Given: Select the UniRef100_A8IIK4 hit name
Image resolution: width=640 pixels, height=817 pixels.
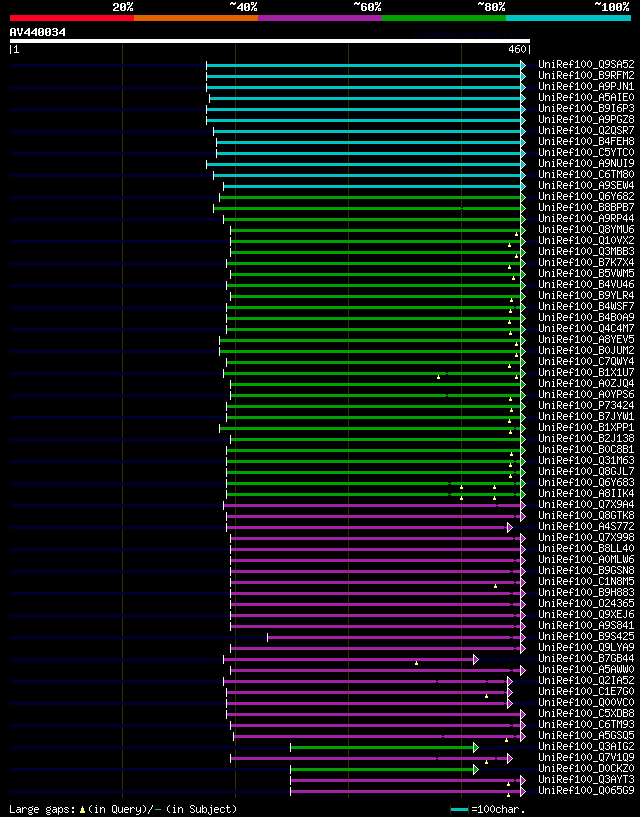Looking at the screenshot, I should coord(586,493).
